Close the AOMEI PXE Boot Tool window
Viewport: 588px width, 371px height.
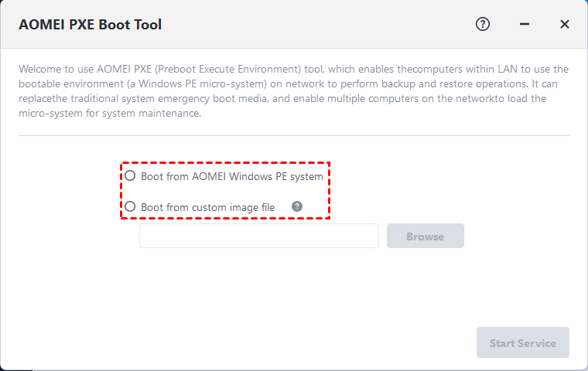point(565,24)
